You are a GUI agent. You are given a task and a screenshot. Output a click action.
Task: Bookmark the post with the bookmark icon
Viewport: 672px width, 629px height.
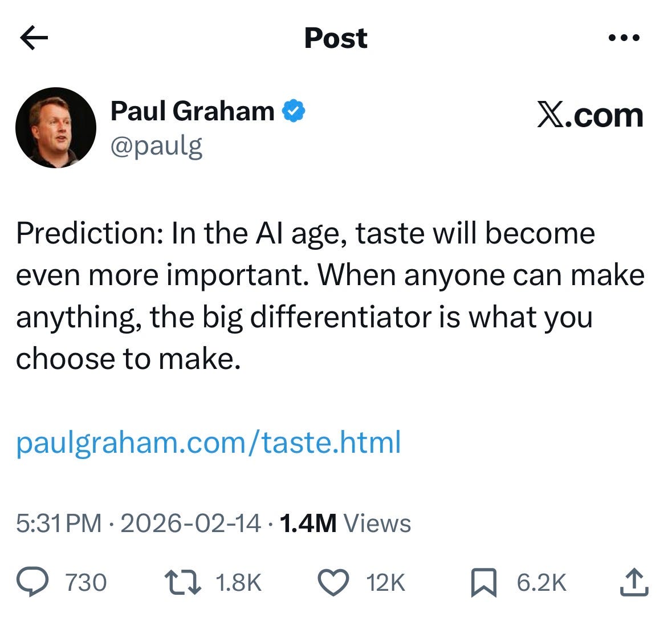[483, 582]
